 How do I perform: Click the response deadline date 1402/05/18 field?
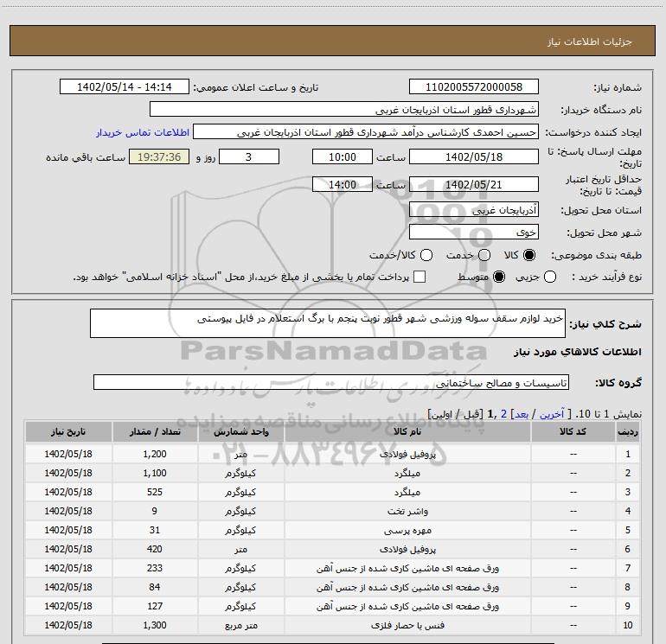click(474, 156)
